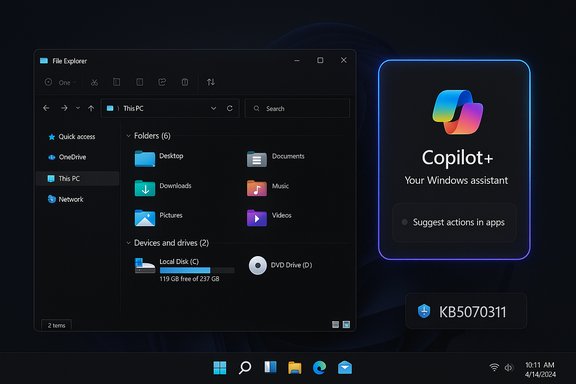The image size is (576, 384).
Task: Click the '119 GB free of 237 GB' text
Action: (189, 279)
